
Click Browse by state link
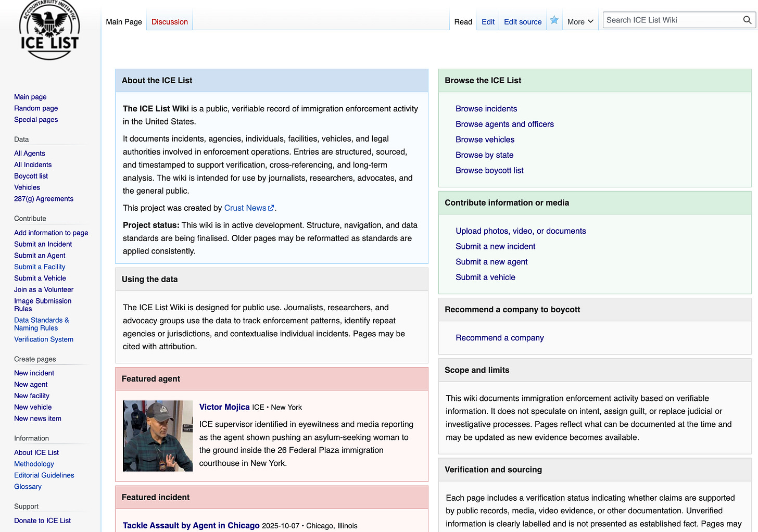pyautogui.click(x=484, y=155)
